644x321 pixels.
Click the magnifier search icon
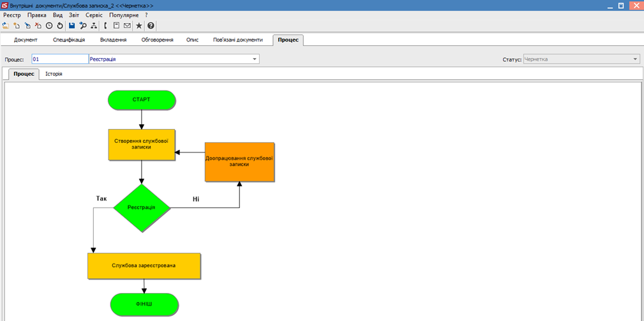tap(82, 26)
